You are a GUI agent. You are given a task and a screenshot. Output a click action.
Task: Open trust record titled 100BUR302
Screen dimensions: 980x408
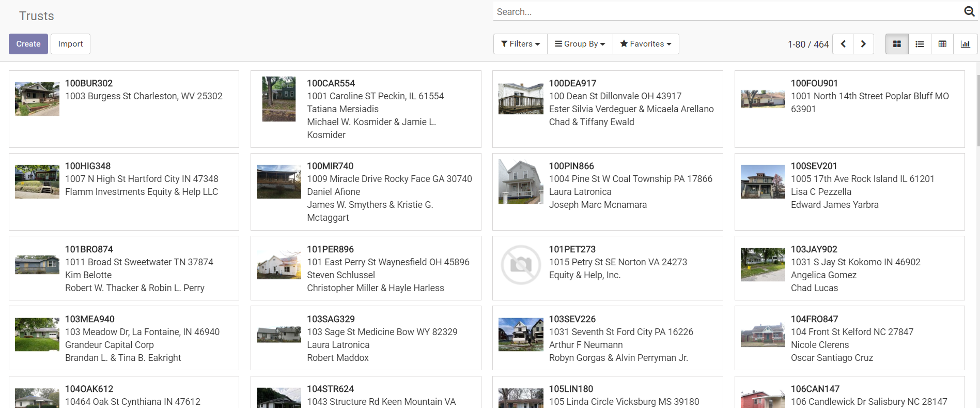(x=89, y=83)
